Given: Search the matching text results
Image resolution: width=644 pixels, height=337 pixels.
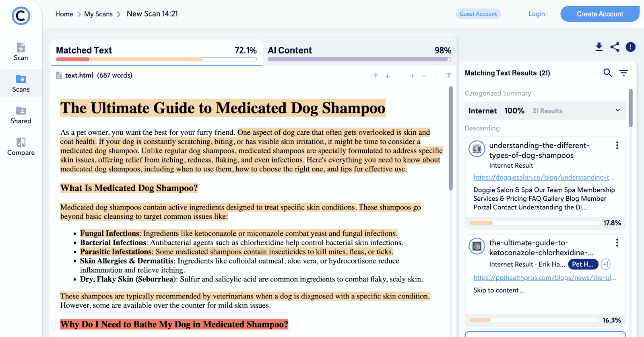Looking at the screenshot, I should [x=607, y=73].
